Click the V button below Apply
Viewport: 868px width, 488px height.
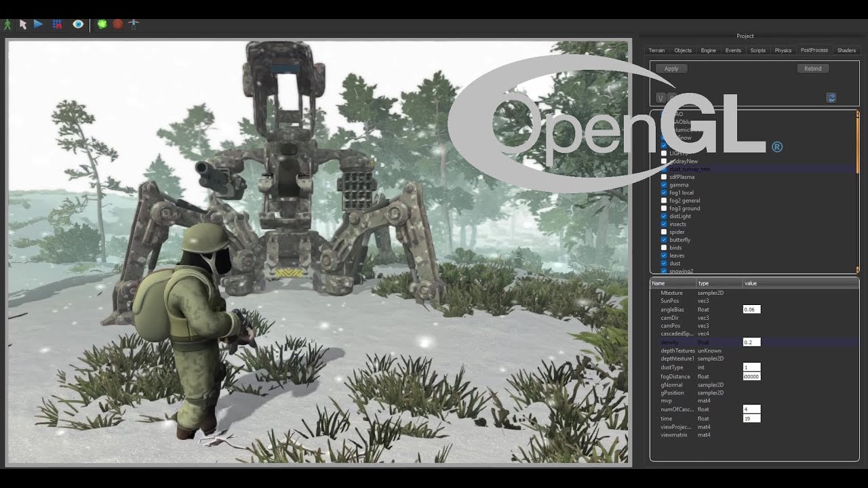pyautogui.click(x=660, y=98)
